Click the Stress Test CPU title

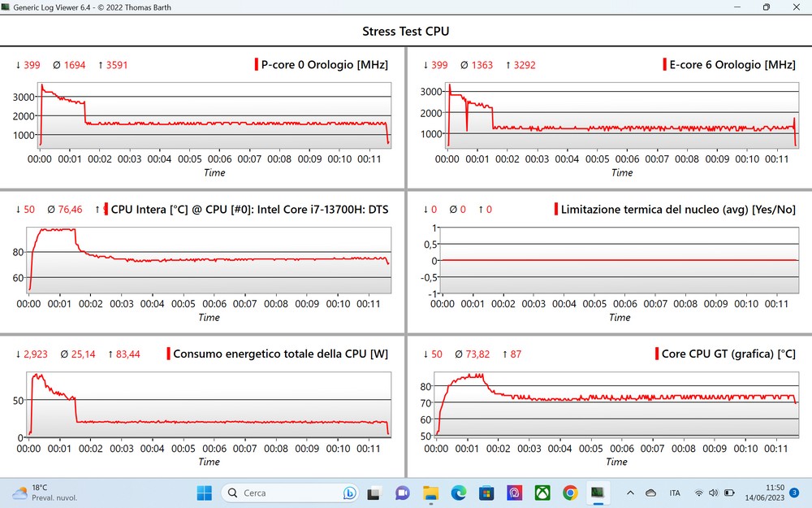pyautogui.click(x=405, y=32)
